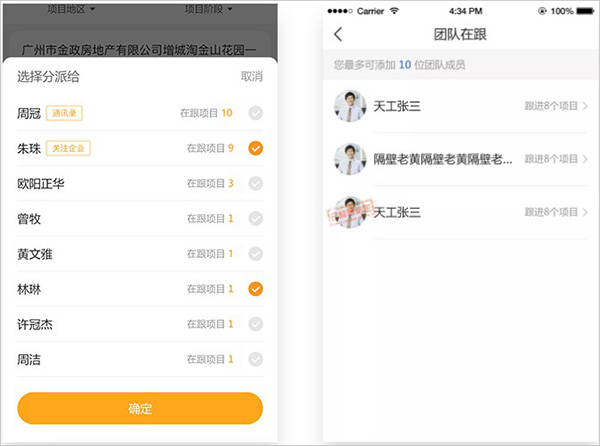Tap the name 许冠杰 in the list
The height and width of the screenshot is (446, 600).
35,324
